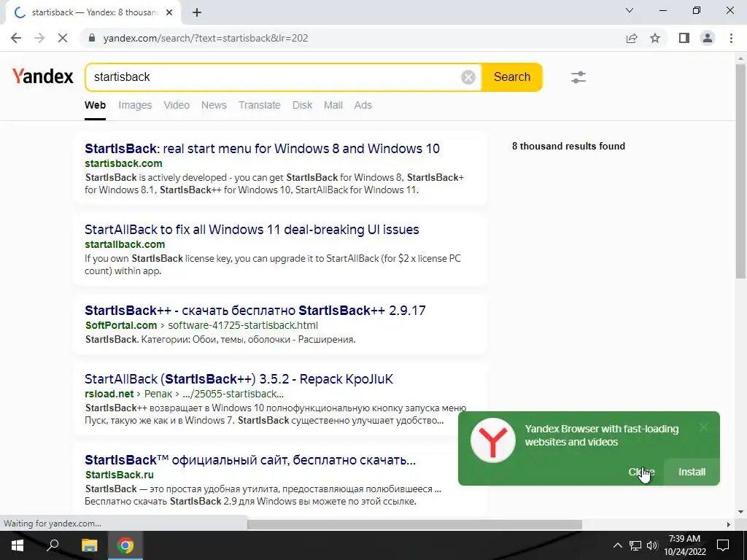Click the vertical page scrollbar
747x560 pixels.
point(740,171)
